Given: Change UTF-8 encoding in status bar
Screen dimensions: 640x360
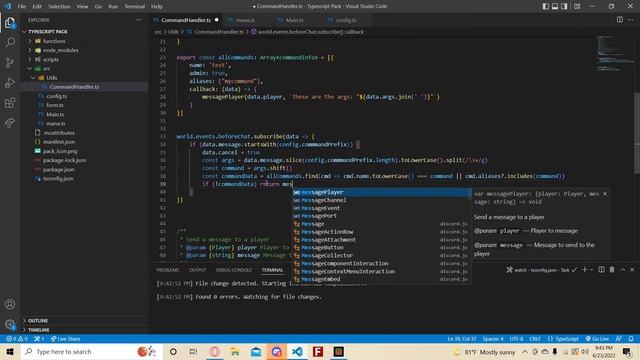Looking at the screenshot, I should pos(516,339).
